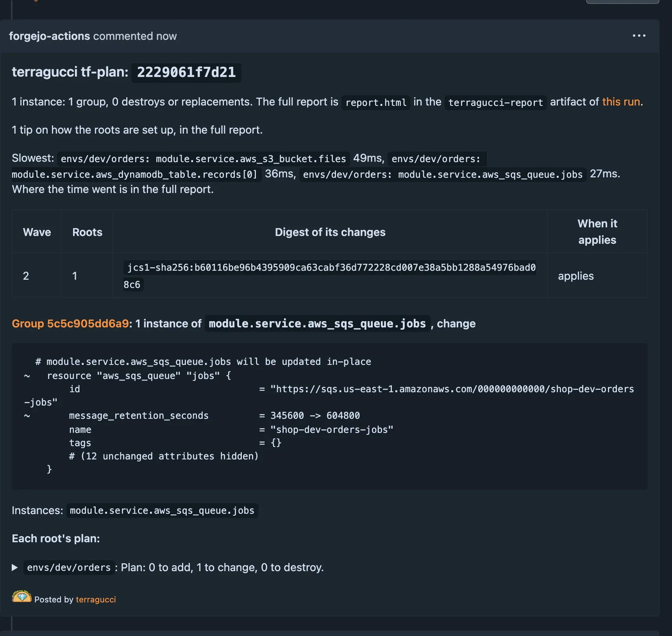Open the comment options ellipsis menu
Image resolution: width=672 pixels, height=636 pixels.
639,36
